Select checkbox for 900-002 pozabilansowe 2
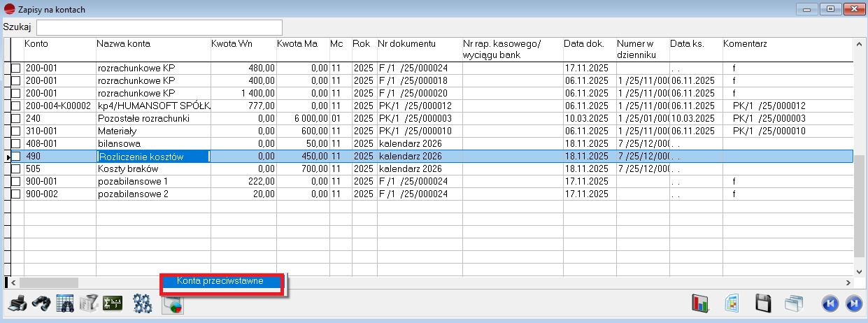The height and width of the screenshot is (323, 868). pos(16,194)
